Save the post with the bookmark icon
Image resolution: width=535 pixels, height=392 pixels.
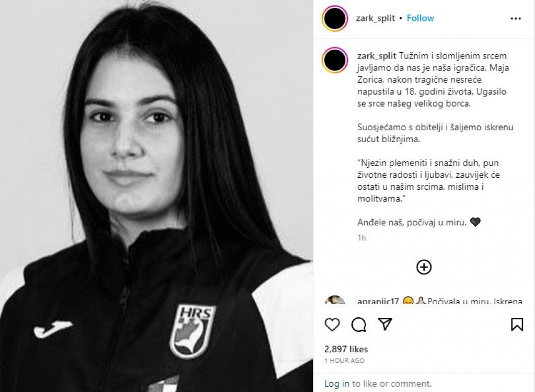pyautogui.click(x=517, y=325)
